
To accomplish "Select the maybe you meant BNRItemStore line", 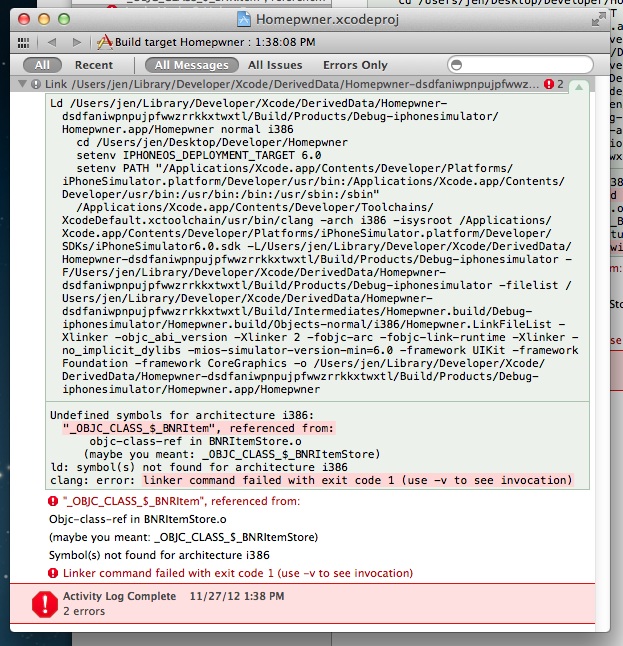I will (x=183, y=537).
